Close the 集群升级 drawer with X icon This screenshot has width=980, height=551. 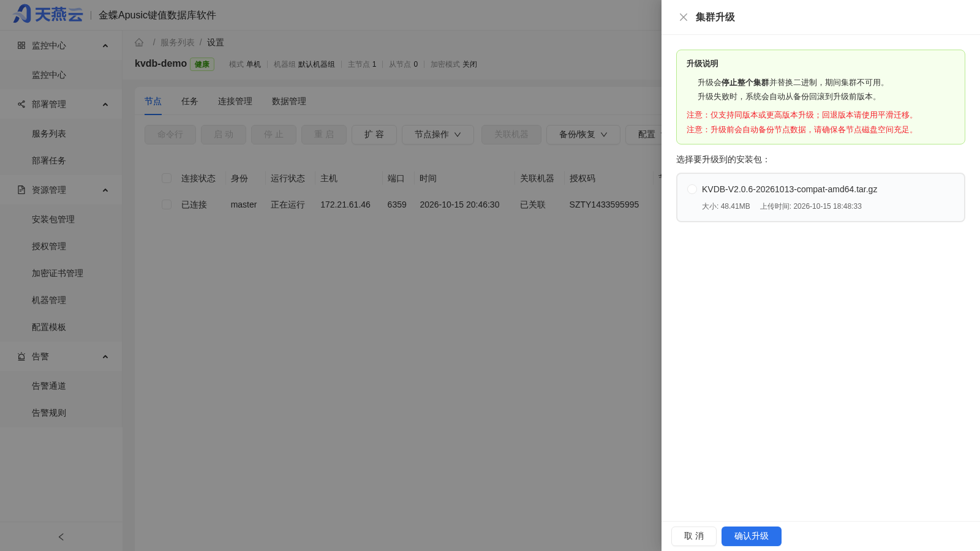(684, 17)
